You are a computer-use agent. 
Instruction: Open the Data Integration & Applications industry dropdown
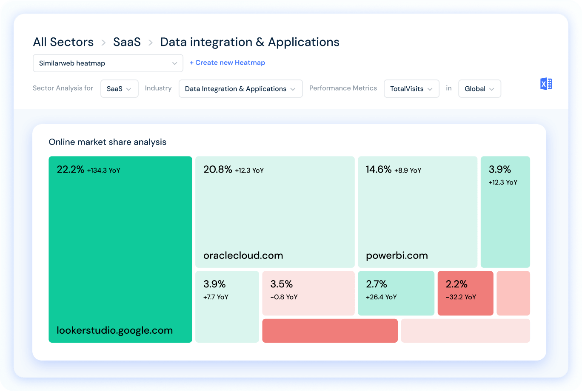pos(240,88)
